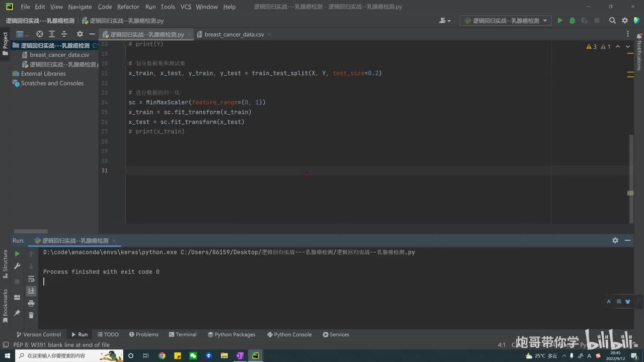
Task: Open the Refactor menu
Action: 128,7
